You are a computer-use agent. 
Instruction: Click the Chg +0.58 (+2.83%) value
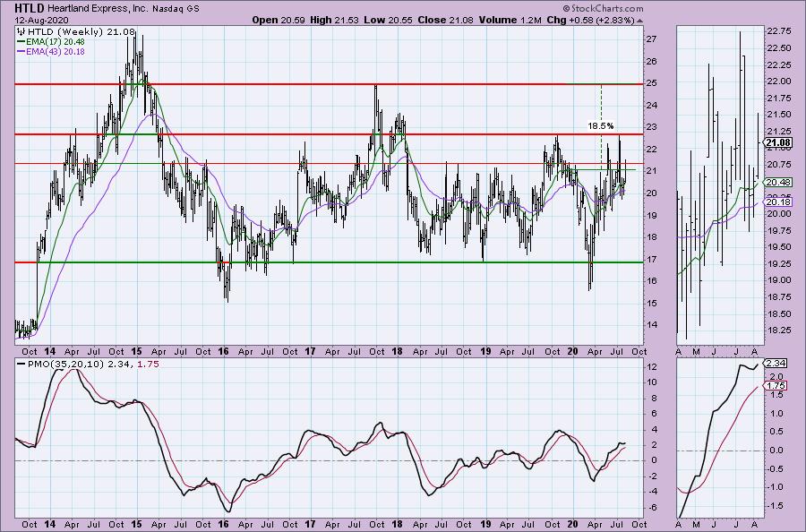click(x=590, y=20)
